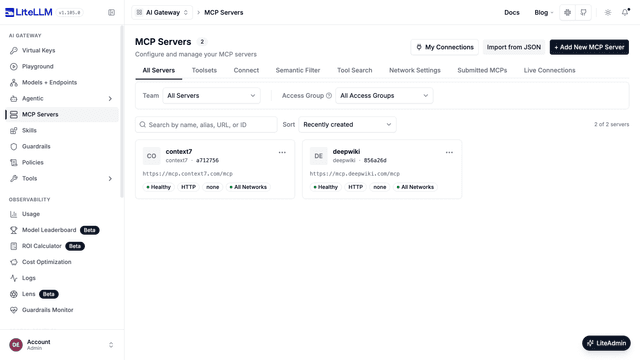Click the My Connections button
640x360 pixels.
click(x=444, y=47)
